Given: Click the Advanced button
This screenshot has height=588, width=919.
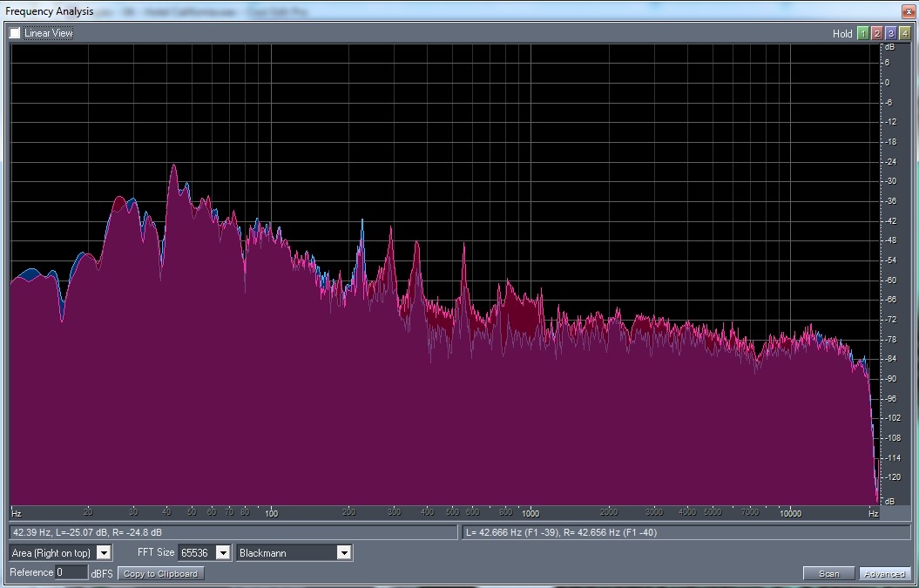Looking at the screenshot, I should coord(884,573).
